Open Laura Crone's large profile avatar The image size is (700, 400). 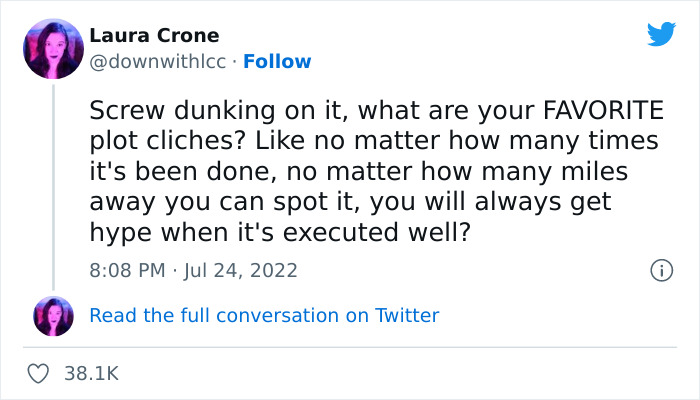pos(53,48)
